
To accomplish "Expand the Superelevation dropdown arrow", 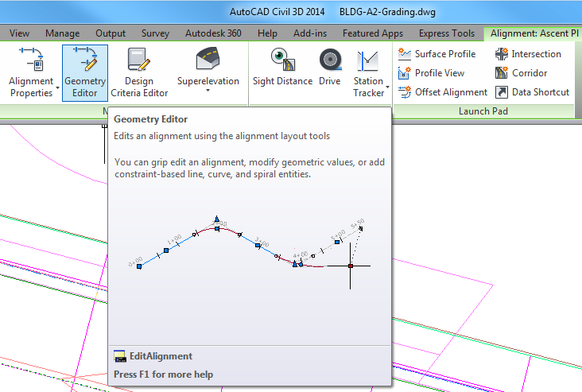I will [208, 91].
